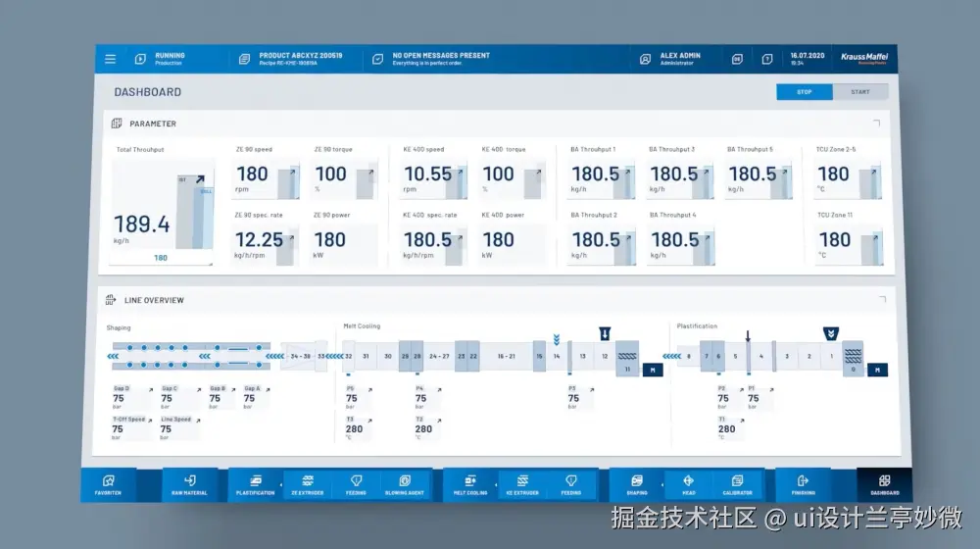Open Blowing Agent navigation tab
The image size is (980, 549).
coord(405,484)
